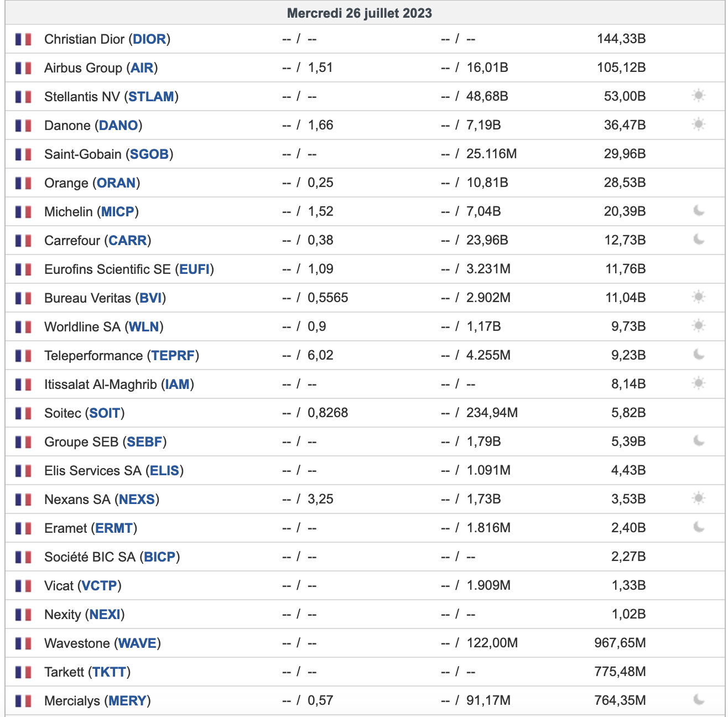This screenshot has height=717, width=728.
Task: Click the sun icon beside Danone
Action: (x=699, y=124)
